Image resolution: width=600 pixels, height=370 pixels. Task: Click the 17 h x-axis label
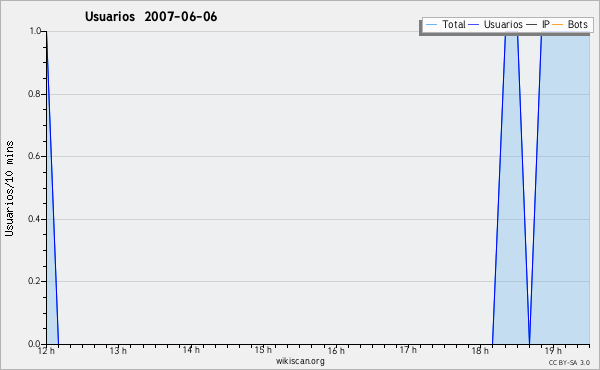pos(408,350)
